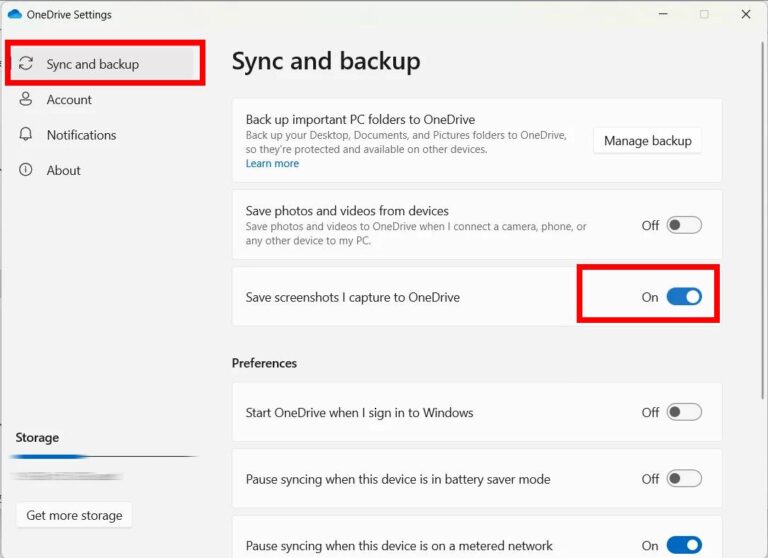Image resolution: width=768 pixels, height=558 pixels.
Task: Open the Learn more link
Action: [x=272, y=163]
